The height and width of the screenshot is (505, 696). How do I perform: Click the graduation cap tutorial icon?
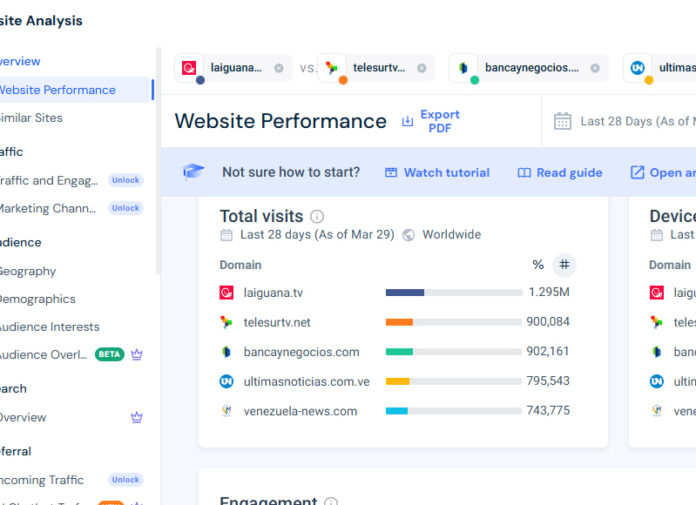pyautogui.click(x=194, y=172)
